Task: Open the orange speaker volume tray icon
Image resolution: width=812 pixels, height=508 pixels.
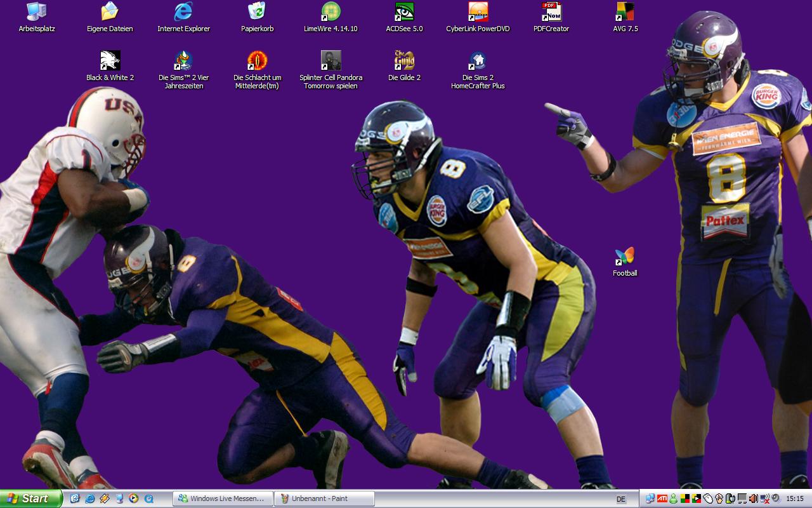Action: point(754,499)
